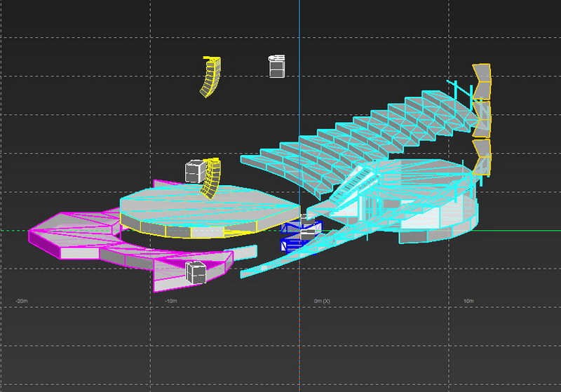
Task: Select the middle yellow speaker on the right
Action: tap(482, 118)
